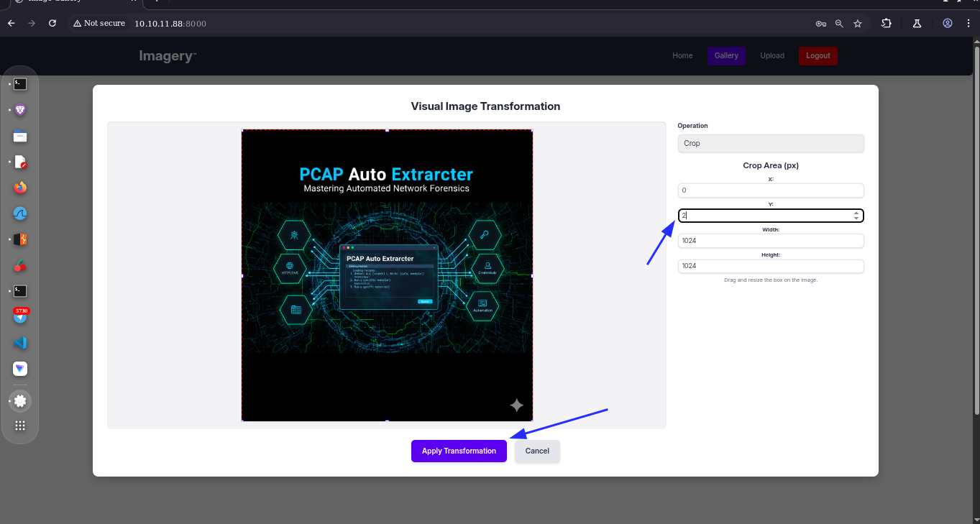Go to the Upload page
The width and height of the screenshot is (980, 524).
coord(772,55)
